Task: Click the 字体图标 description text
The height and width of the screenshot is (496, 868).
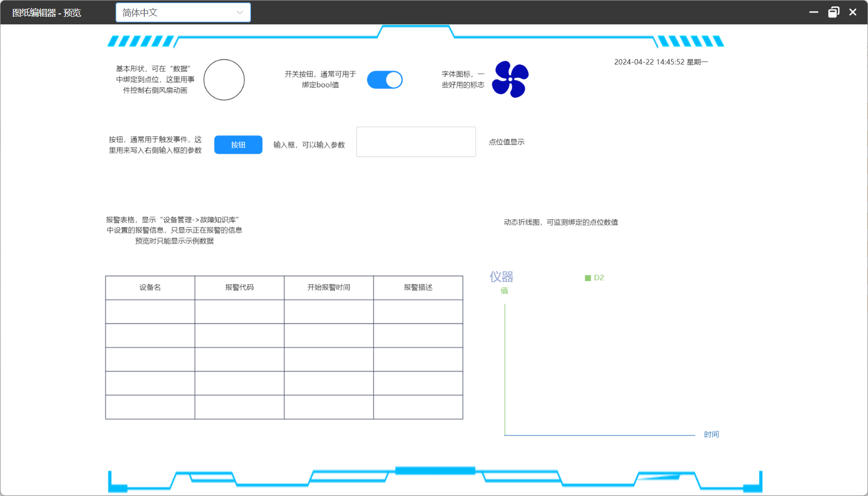Action: click(x=463, y=79)
